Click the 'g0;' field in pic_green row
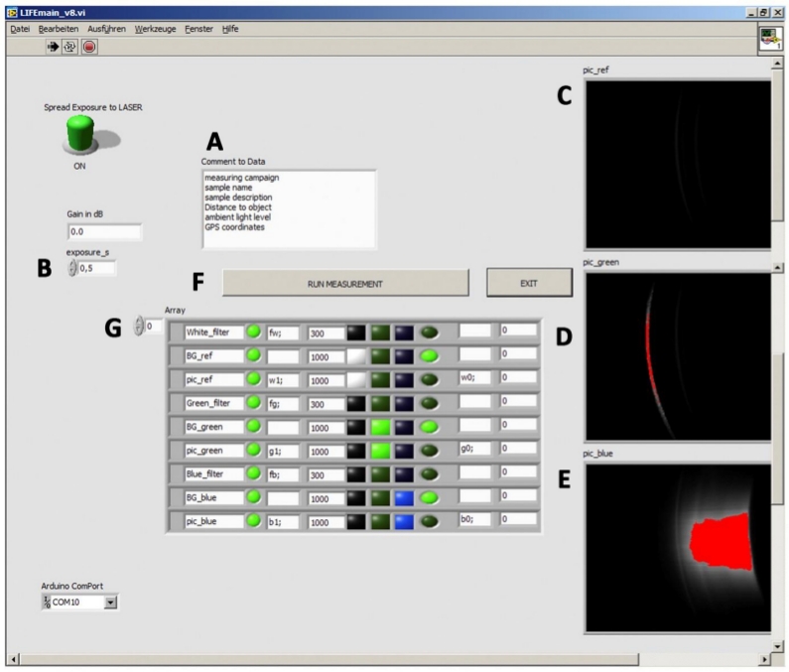Screen dimensions: 789x672 pyautogui.click(x=475, y=448)
